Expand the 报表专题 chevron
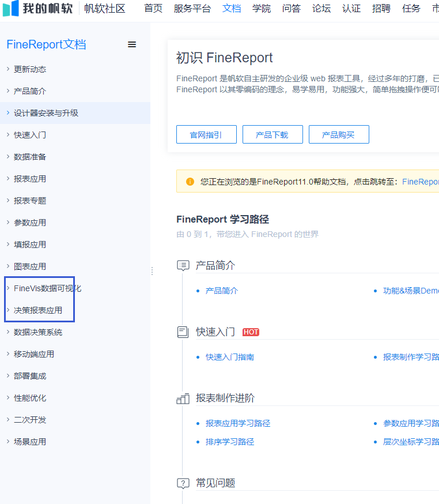This screenshot has height=504, width=439. click(8, 201)
